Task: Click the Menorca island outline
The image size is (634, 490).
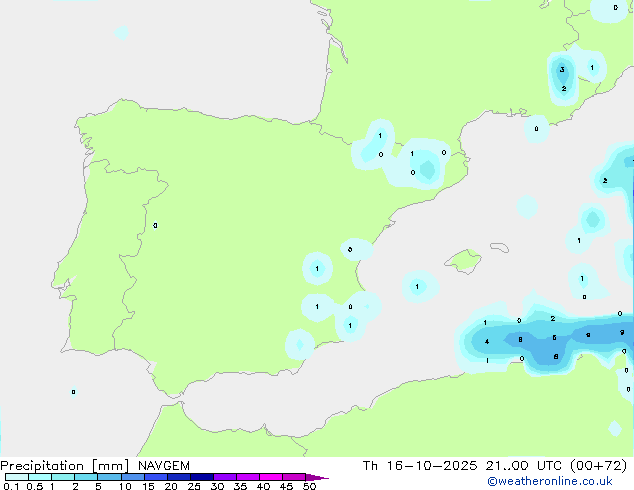Action: pyautogui.click(x=499, y=247)
